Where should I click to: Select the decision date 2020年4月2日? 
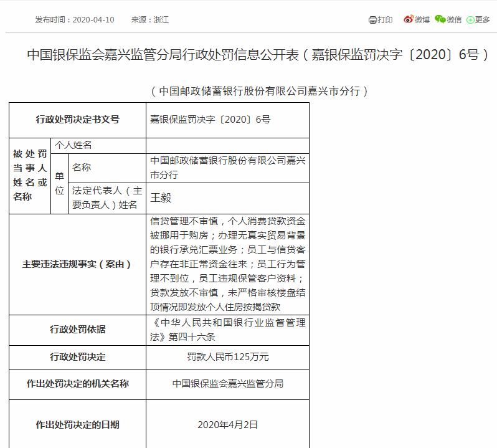pos(227,425)
